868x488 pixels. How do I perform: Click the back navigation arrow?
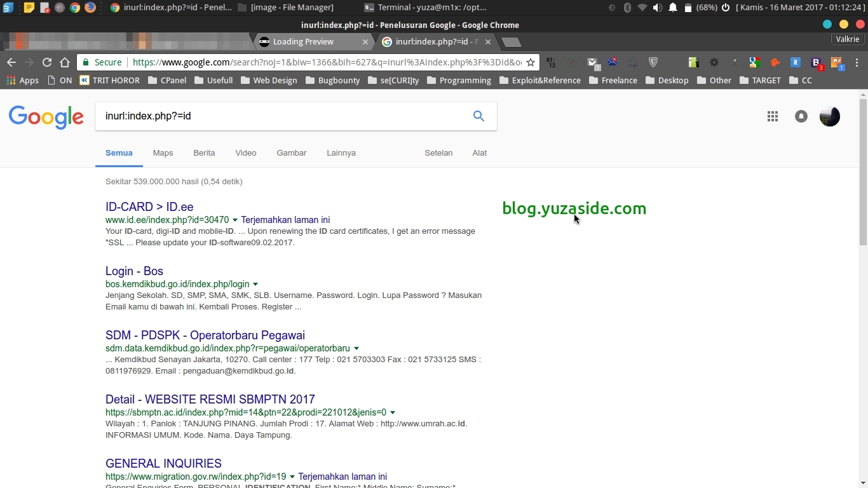click(11, 62)
